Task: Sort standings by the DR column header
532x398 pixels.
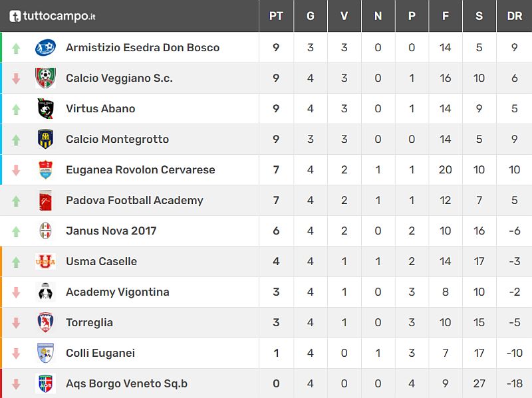Action: (x=513, y=16)
